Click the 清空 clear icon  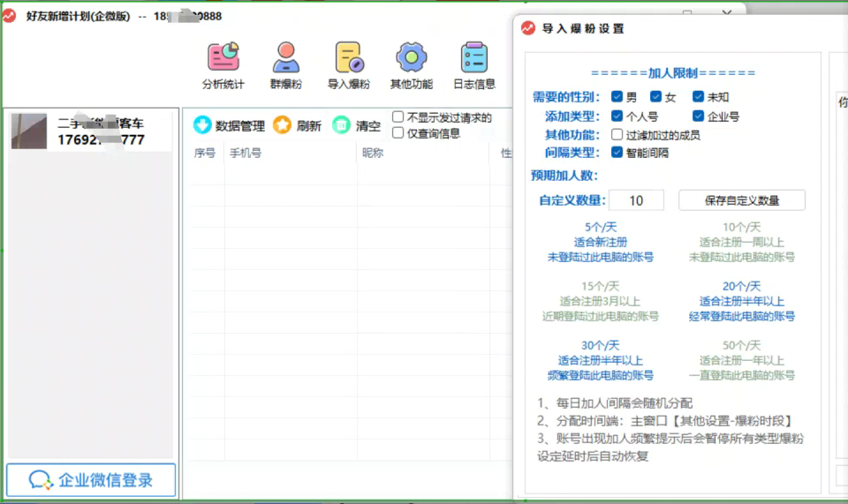click(x=341, y=124)
